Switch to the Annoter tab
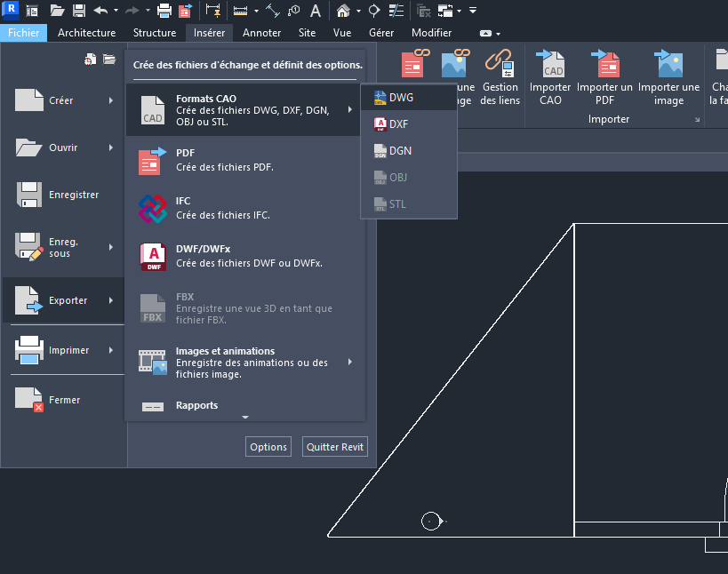728x574 pixels. pyautogui.click(x=261, y=33)
